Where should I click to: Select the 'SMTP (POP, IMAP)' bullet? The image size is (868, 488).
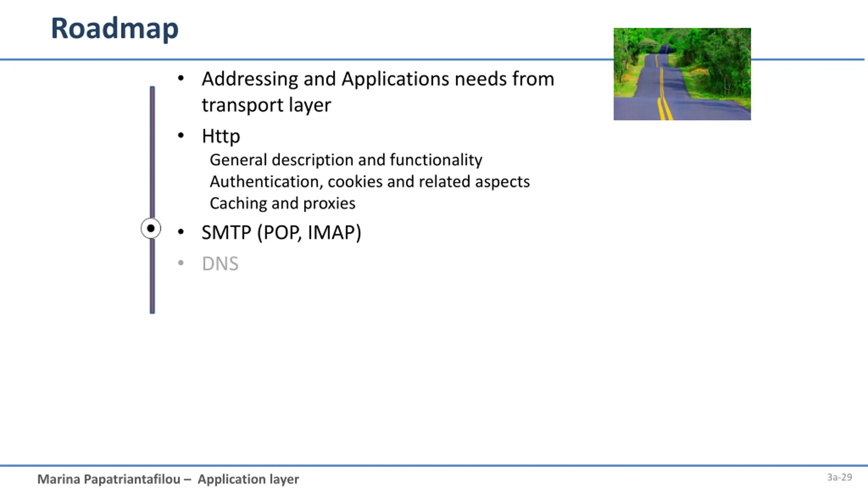(281, 232)
